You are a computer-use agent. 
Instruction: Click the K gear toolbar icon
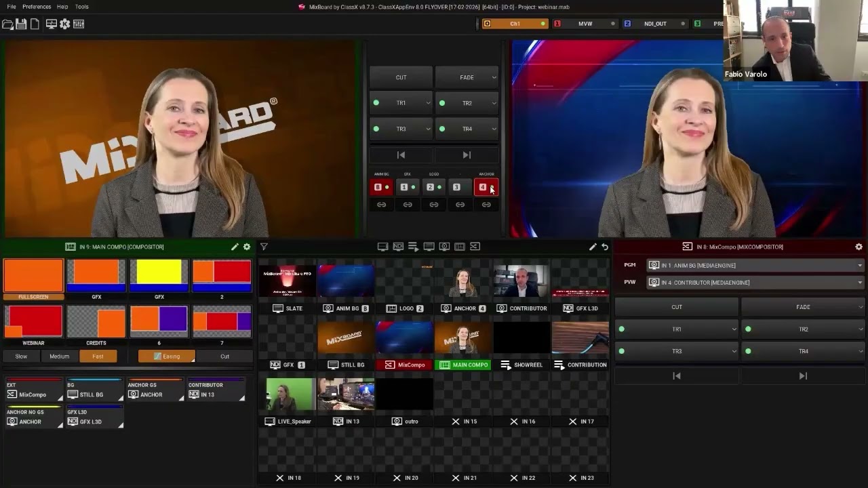(x=65, y=24)
